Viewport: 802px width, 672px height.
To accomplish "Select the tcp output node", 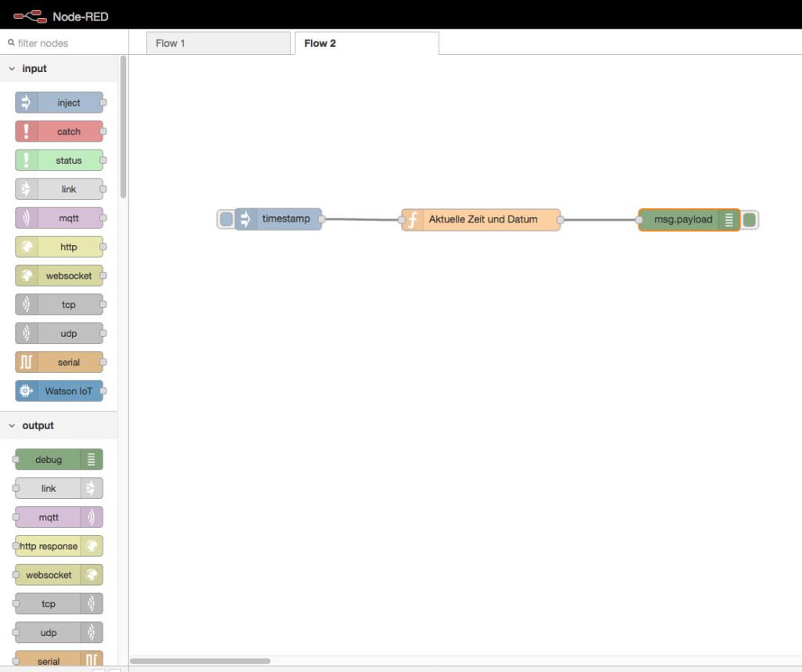I will (x=59, y=604).
